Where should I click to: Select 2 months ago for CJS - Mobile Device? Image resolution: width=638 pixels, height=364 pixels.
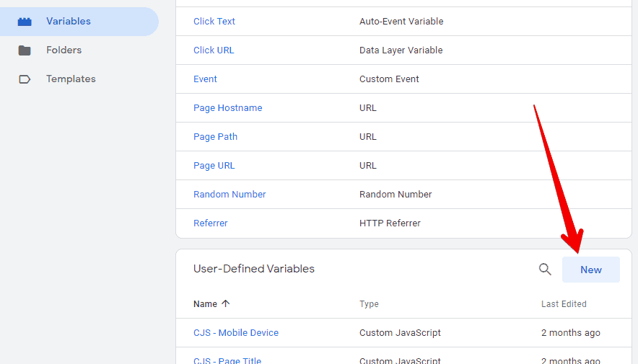pos(570,333)
